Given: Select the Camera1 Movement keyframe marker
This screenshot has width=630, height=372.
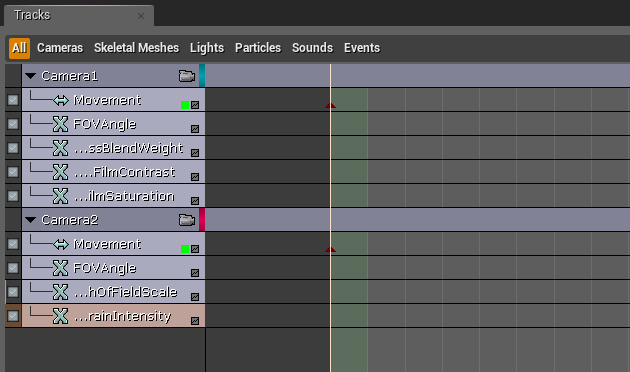Looking at the screenshot, I should [x=330, y=106].
